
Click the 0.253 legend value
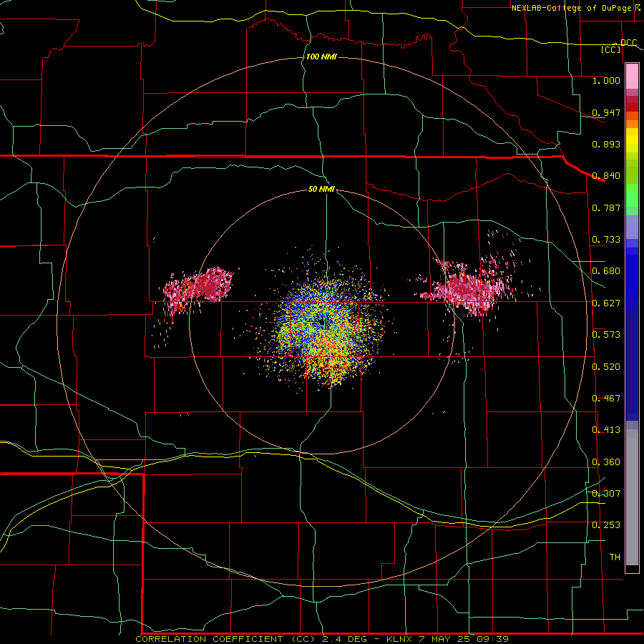tap(606, 525)
